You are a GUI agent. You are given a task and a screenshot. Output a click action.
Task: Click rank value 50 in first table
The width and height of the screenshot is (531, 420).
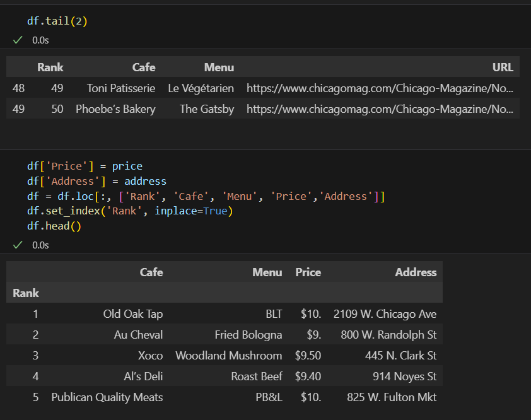pos(57,109)
